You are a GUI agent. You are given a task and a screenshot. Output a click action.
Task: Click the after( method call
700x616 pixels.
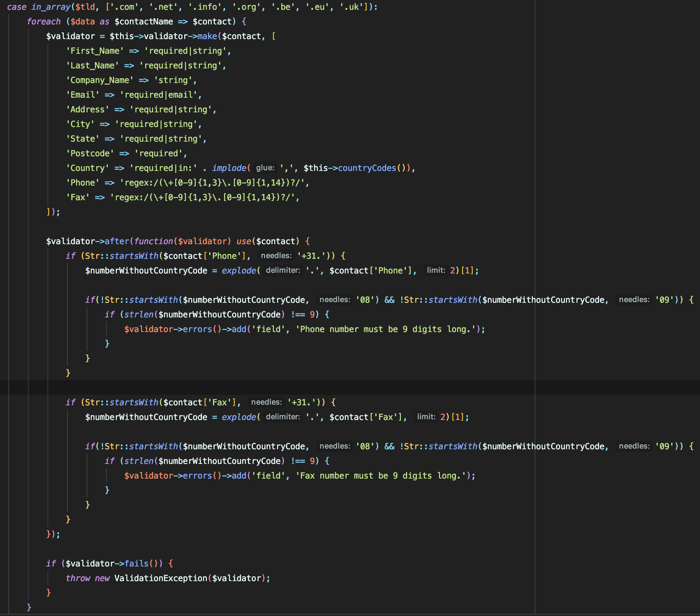pyautogui.click(x=117, y=241)
